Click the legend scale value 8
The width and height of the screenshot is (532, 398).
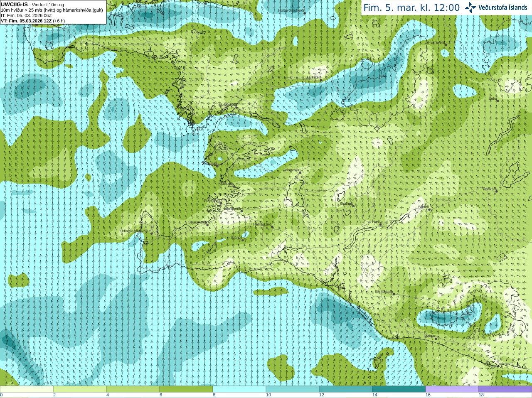(x=214, y=395)
